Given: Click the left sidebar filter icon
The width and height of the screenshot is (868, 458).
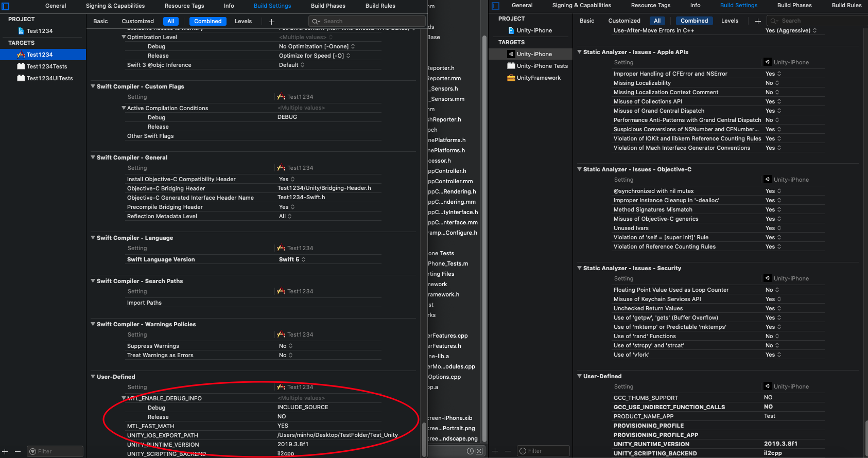Looking at the screenshot, I should (33, 451).
